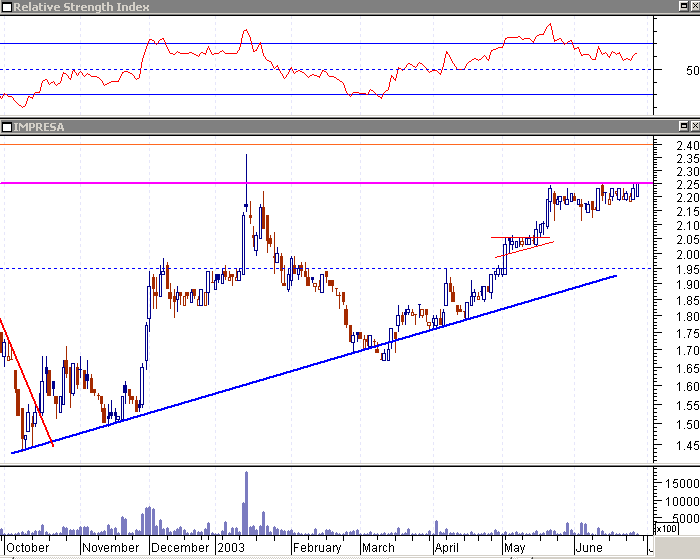The width and height of the screenshot is (700, 559).
Task: Click the 15000 volume axis label
Action: click(x=682, y=484)
